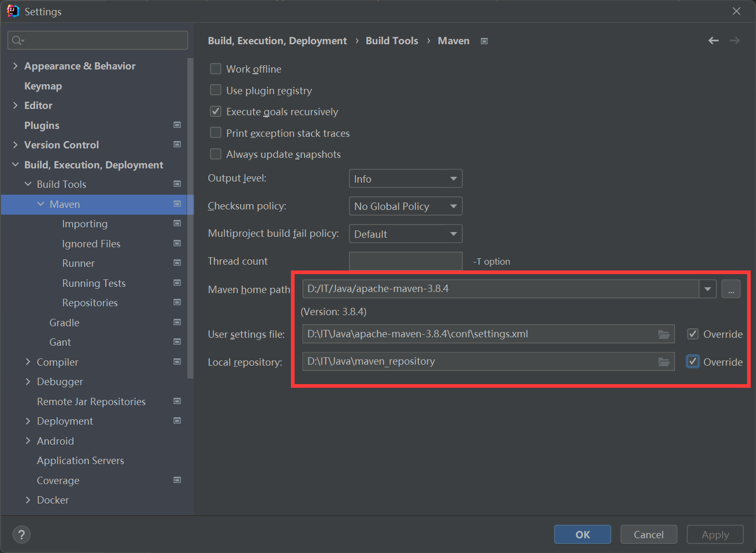Open the Output level dropdown
The height and width of the screenshot is (553, 756).
coord(405,178)
